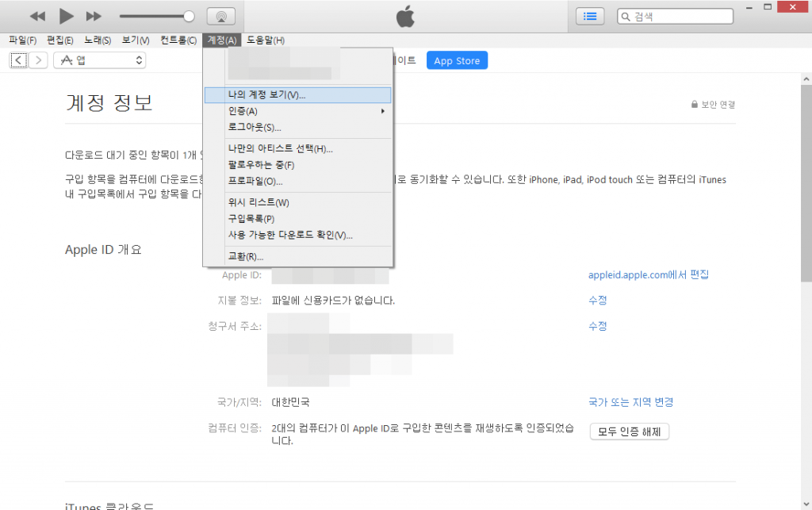This screenshot has height=510, width=812.
Task: Adjust the volume slider knob
Action: click(189, 16)
